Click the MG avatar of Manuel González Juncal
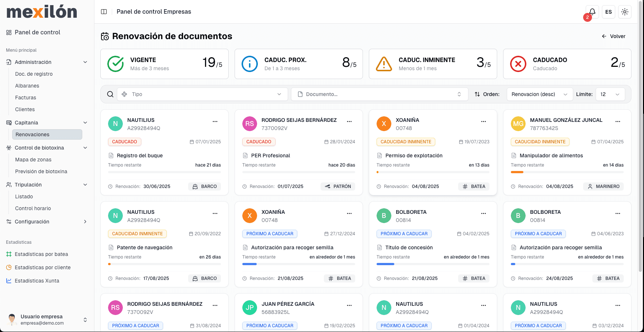The height and width of the screenshot is (332, 644). [518, 124]
